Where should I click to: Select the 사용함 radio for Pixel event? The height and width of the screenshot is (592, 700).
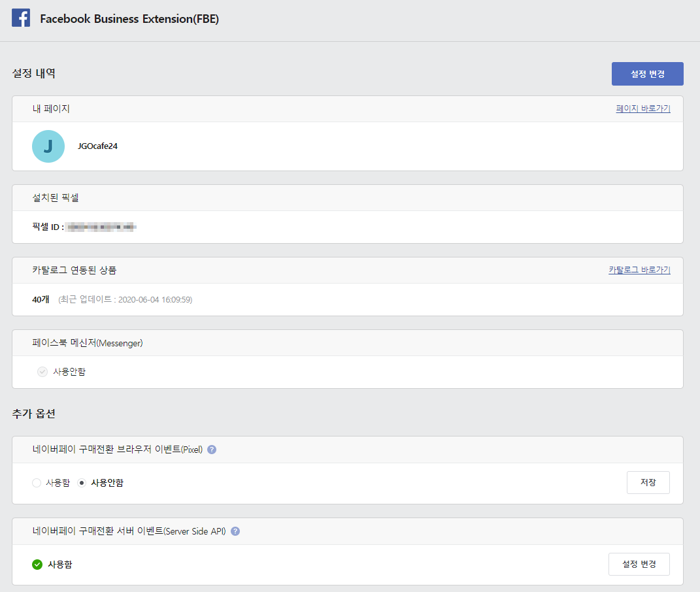pyautogui.click(x=37, y=483)
